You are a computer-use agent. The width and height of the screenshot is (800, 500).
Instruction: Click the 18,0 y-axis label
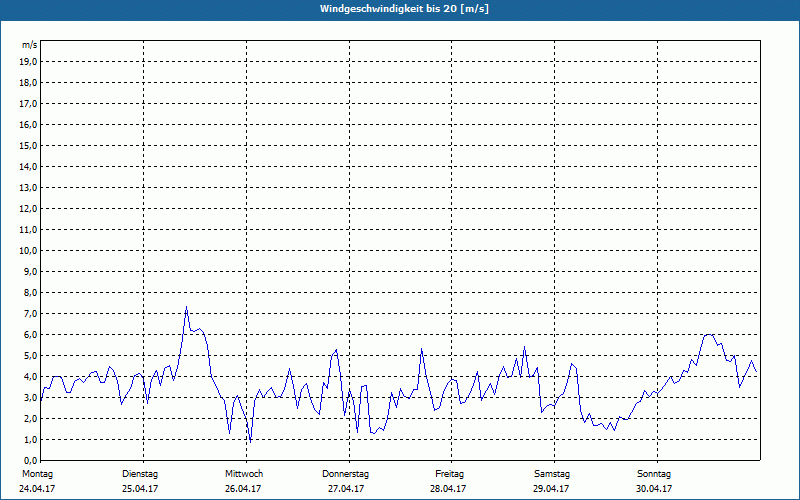30,83
